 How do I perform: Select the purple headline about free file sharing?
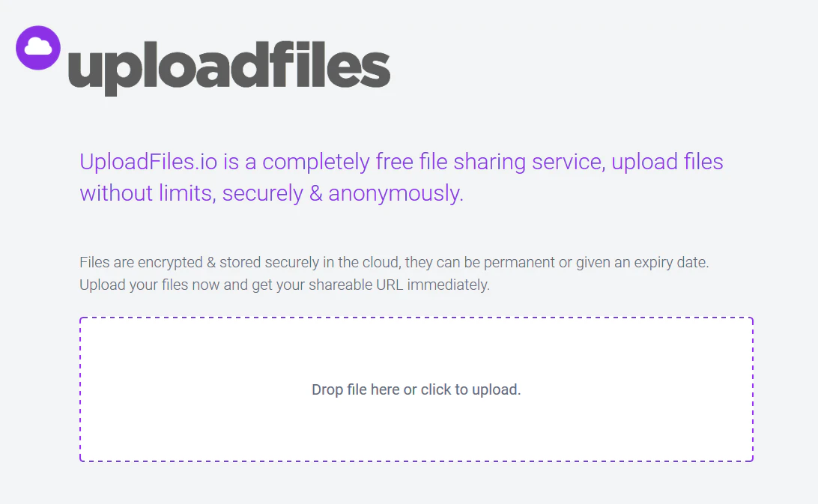[x=402, y=161]
